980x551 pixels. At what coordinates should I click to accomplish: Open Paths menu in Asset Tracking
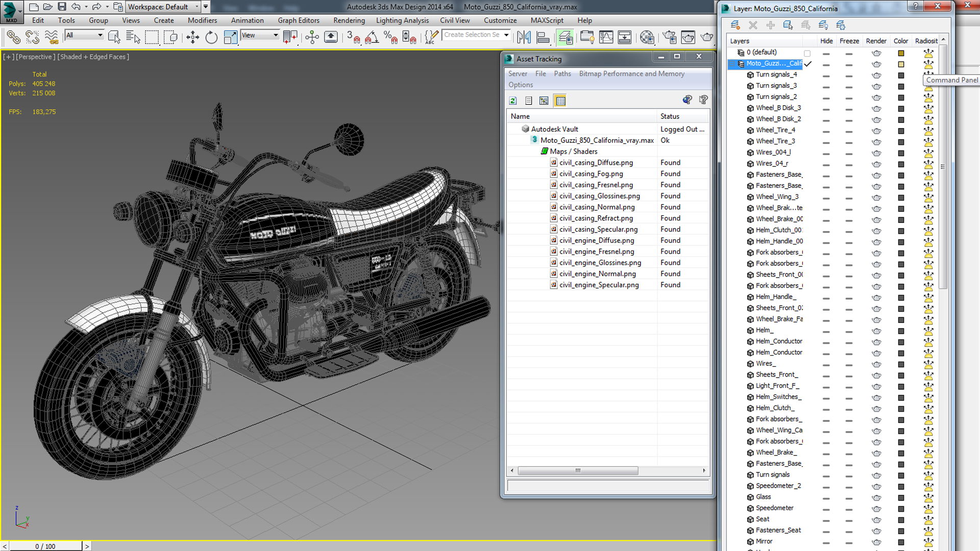[x=562, y=73]
